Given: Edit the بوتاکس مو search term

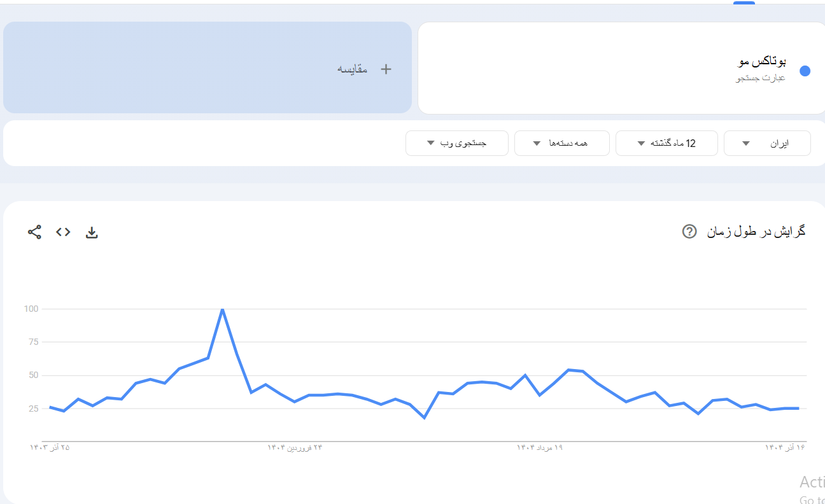Looking at the screenshot, I should tap(761, 62).
